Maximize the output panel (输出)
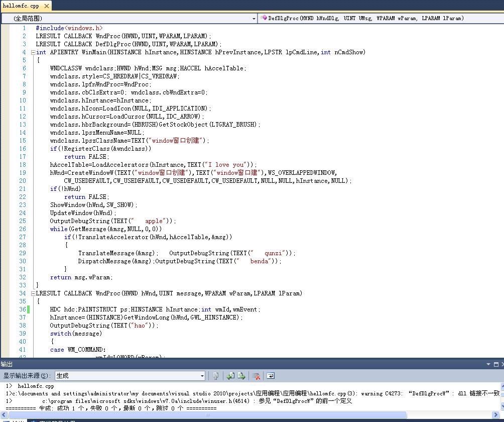The height and width of the screenshot is (422, 504). point(496,364)
